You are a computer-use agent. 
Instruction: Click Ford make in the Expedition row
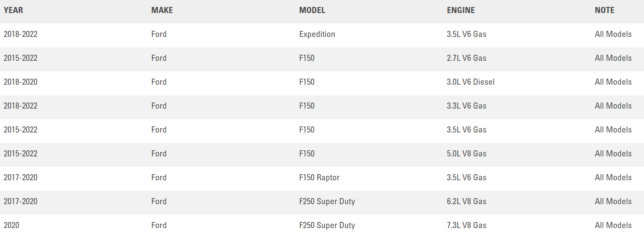coord(159,34)
